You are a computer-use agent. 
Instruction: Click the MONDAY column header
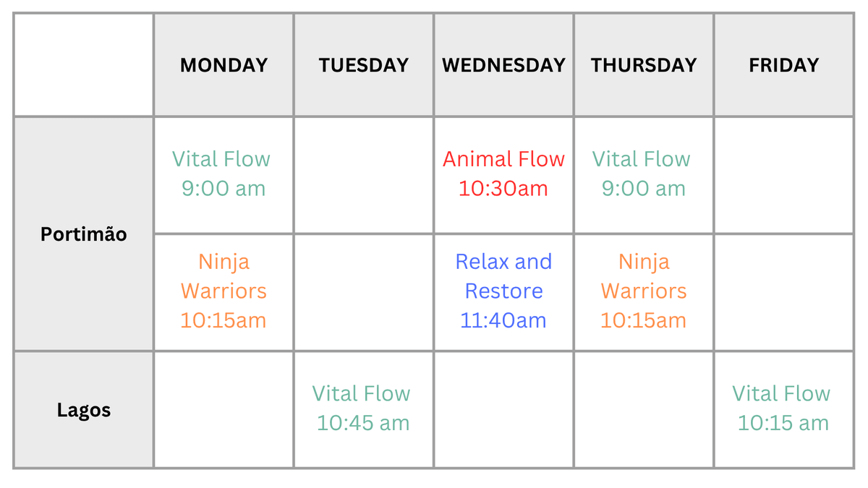(224, 65)
